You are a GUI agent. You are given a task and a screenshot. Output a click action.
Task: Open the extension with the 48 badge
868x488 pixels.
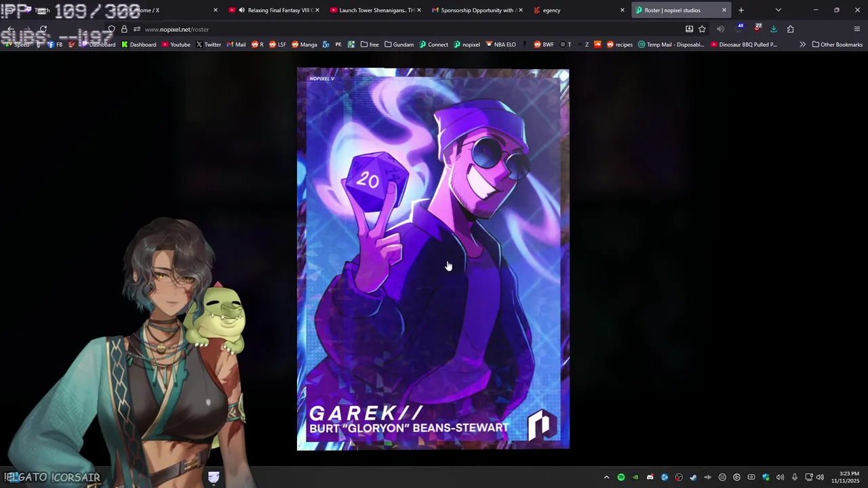tap(739, 28)
